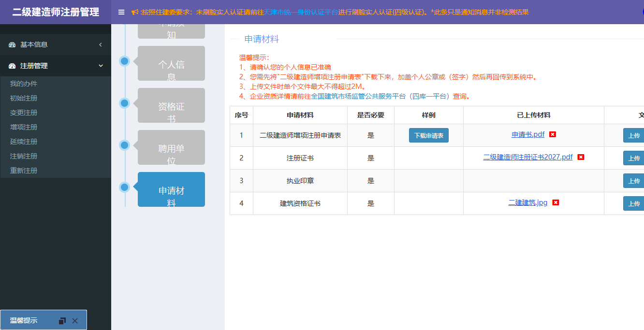Screen dimensions: 644x330
Task: Open 我的办件 in sidebar
Action: pyautogui.click(x=24, y=84)
